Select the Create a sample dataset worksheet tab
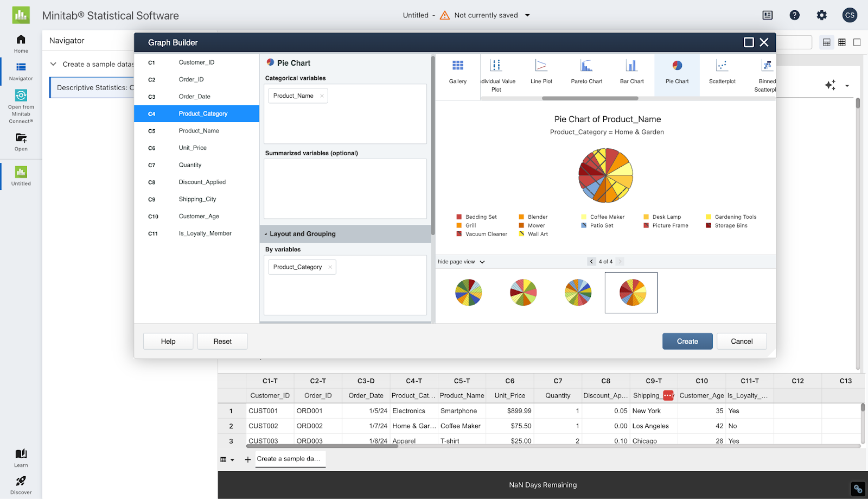This screenshot has width=868, height=499. pyautogui.click(x=290, y=459)
